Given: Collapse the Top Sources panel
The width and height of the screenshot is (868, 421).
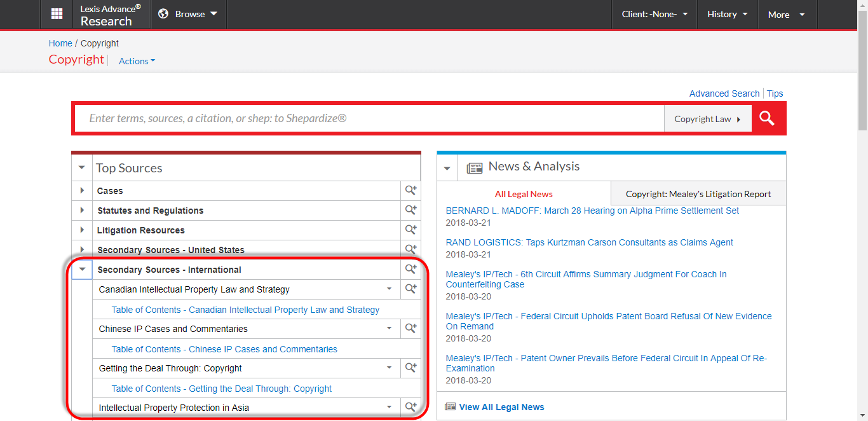Looking at the screenshot, I should [82, 168].
